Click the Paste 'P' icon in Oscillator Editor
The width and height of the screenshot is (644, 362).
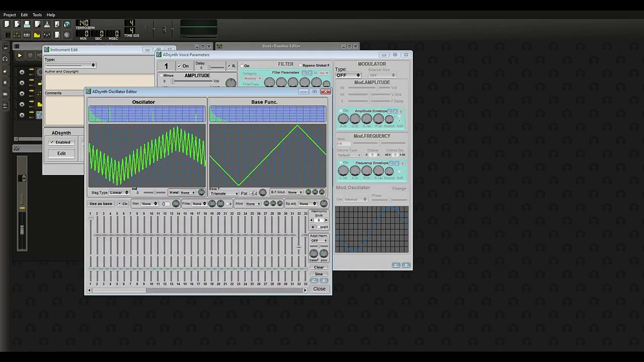tap(324, 281)
